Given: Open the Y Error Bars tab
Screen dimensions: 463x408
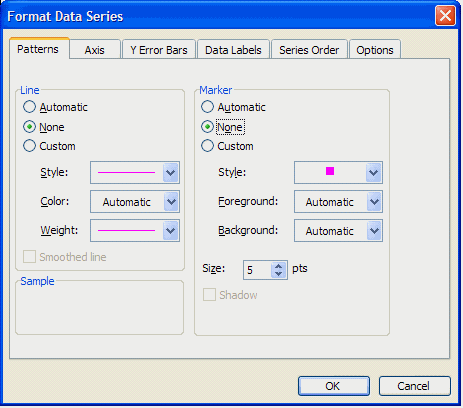Looking at the screenshot, I should click(x=159, y=50).
